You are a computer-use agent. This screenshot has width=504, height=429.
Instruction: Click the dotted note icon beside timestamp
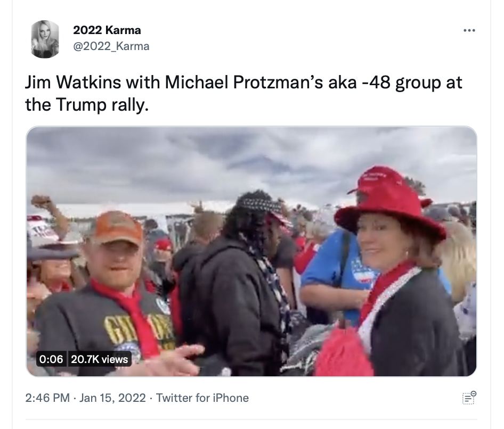tap(469, 398)
